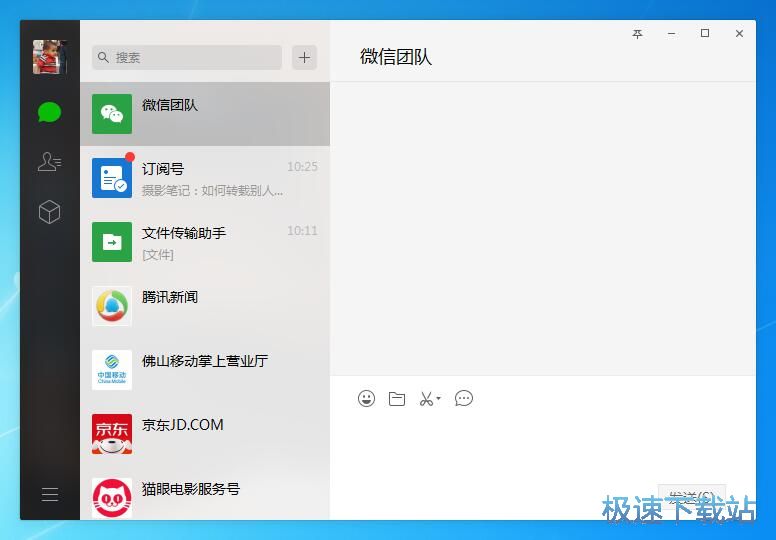Click the China Mobile avatar icon
This screenshot has height=540, width=776.
click(x=112, y=370)
